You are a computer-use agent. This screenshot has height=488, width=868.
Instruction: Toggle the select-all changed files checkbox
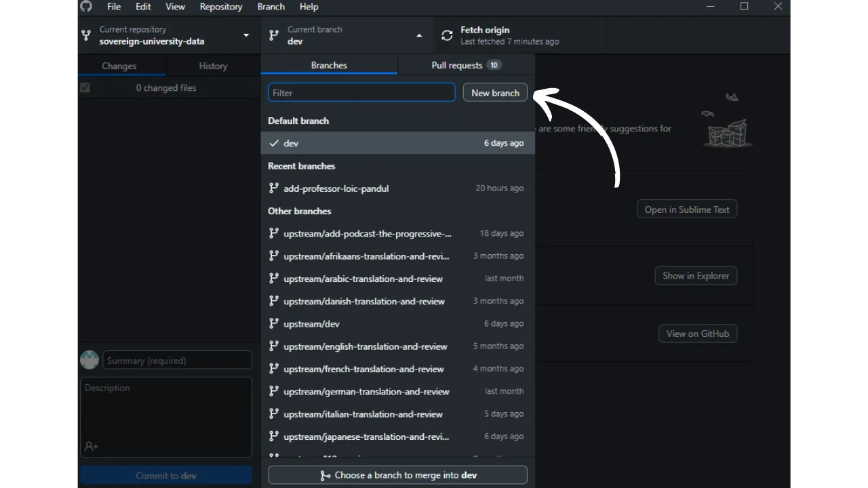pyautogui.click(x=85, y=87)
